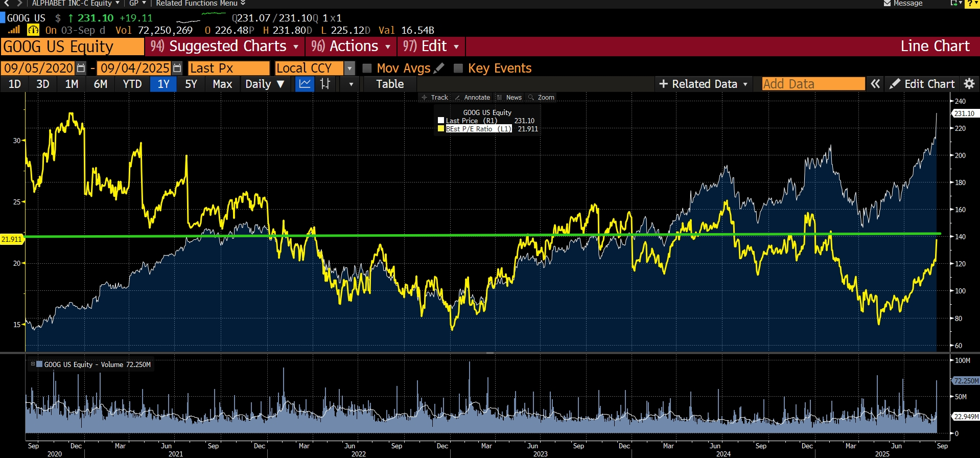
Task: Open the yellow help question mark
Action: [971, 4]
